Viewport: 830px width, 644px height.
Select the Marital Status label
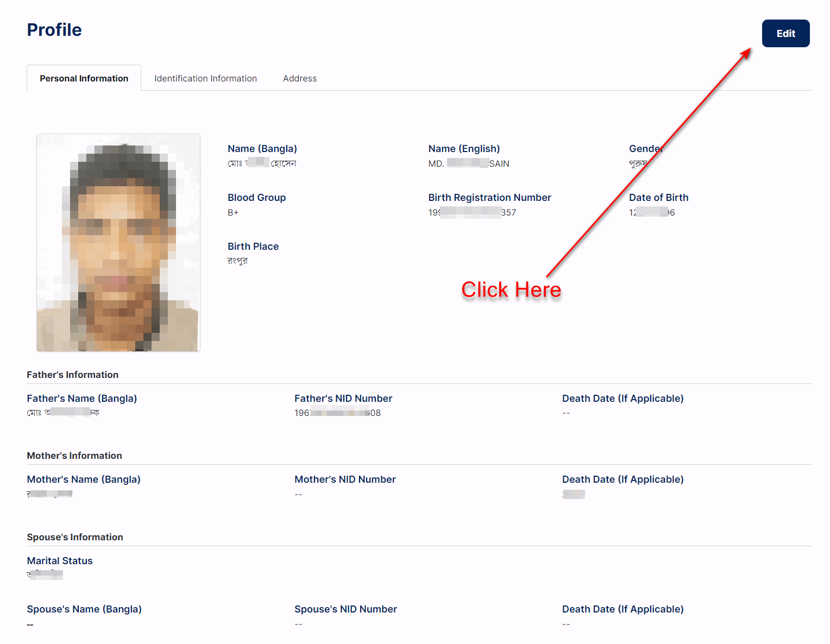[x=60, y=561]
